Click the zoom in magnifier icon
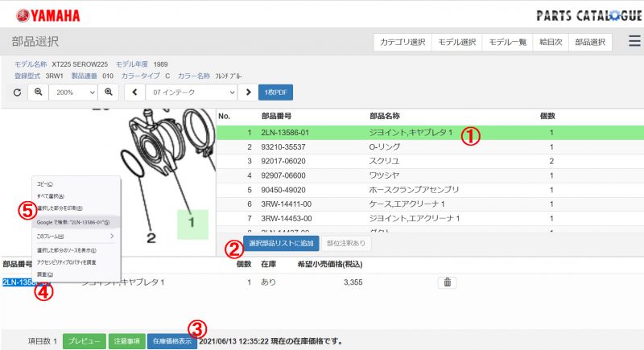The image size is (644, 350). point(109,93)
